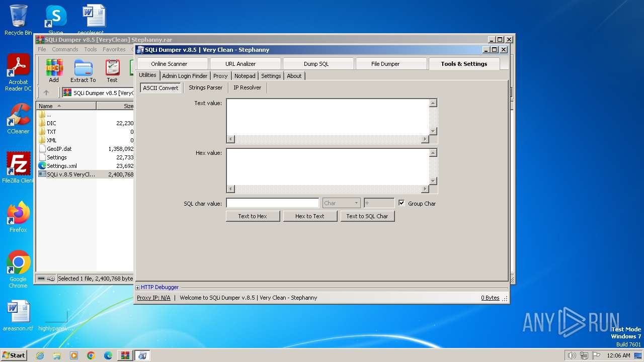Screen dimensions: 644x362
Task: Open WinRAR File menu
Action: coord(42,49)
